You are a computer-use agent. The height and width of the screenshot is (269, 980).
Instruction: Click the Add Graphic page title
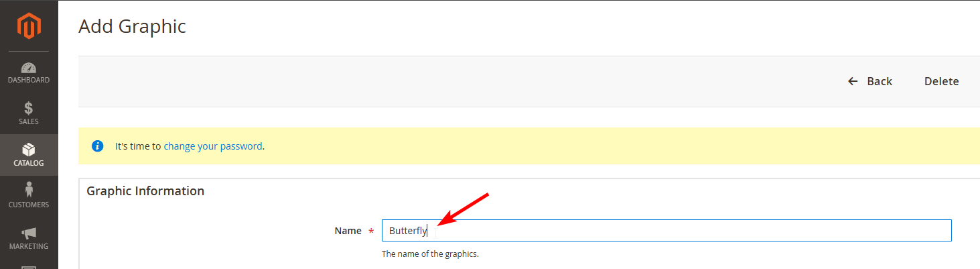[x=132, y=26]
